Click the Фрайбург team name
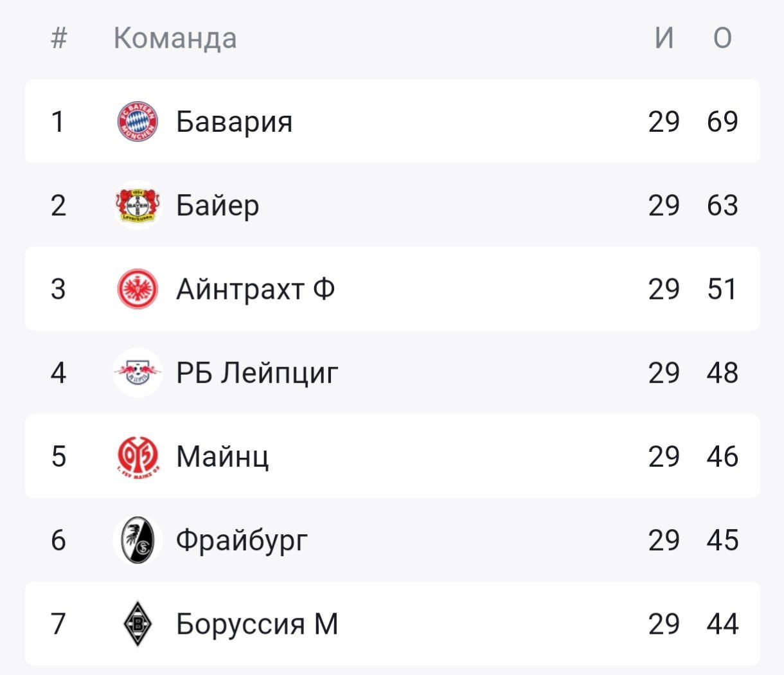The height and width of the screenshot is (675, 784). pyautogui.click(x=242, y=540)
